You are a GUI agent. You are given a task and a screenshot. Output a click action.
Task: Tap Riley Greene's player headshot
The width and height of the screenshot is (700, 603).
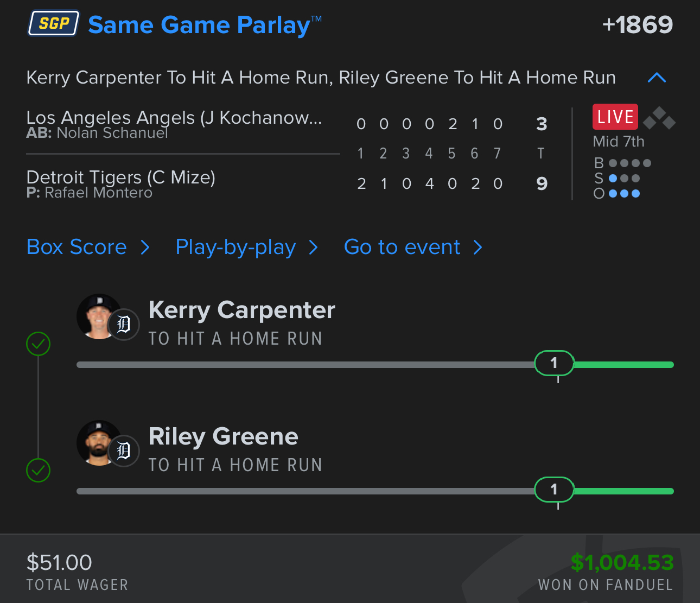click(x=96, y=443)
